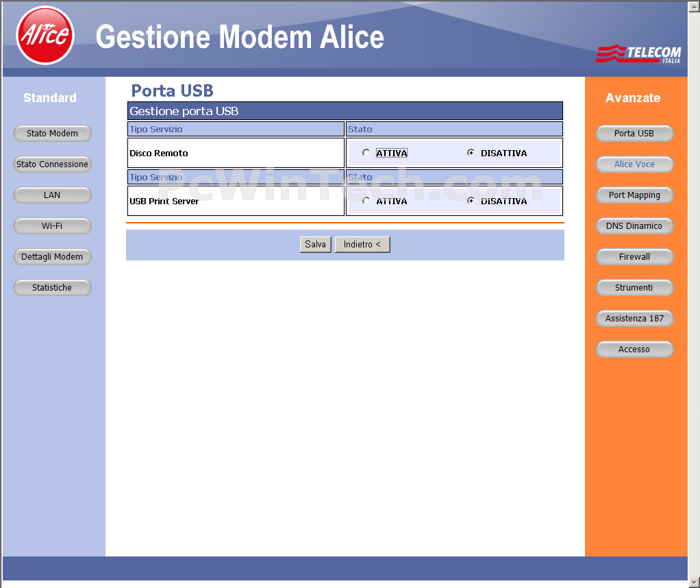The image size is (700, 588).
Task: Enable ATTIVA for Disco Remoto
Action: pos(366,153)
